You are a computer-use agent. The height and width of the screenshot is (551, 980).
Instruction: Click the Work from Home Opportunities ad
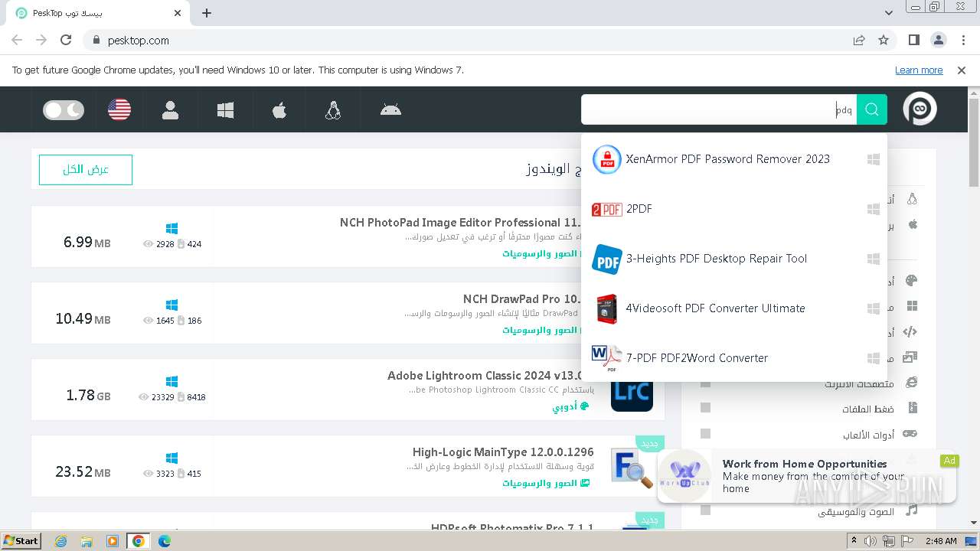click(807, 476)
